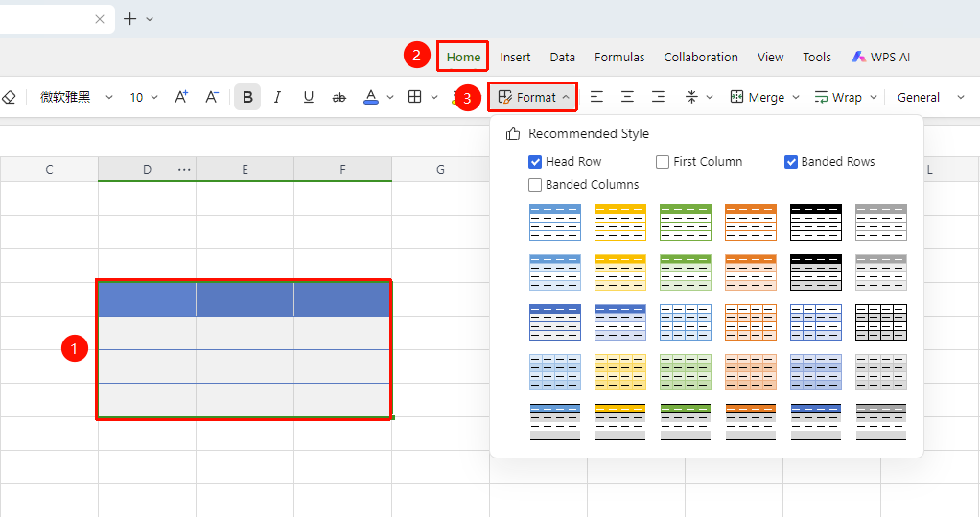Open WPS AI tab

[x=880, y=57]
